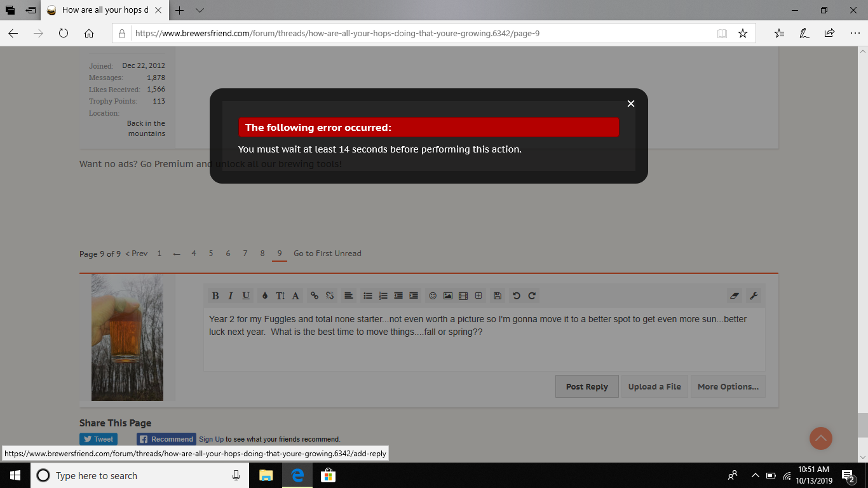Toggle italic text formatting
Viewport: 868px width, 488px height.
coord(231,295)
